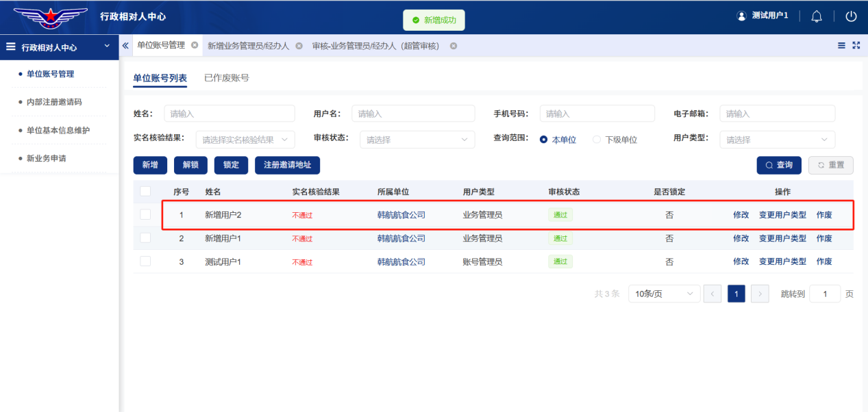
Task: Click the power logout icon
Action: point(851,16)
